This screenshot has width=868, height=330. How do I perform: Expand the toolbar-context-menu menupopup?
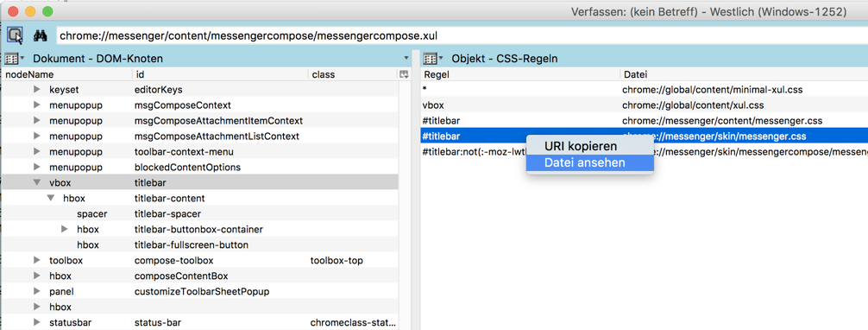click(x=37, y=151)
